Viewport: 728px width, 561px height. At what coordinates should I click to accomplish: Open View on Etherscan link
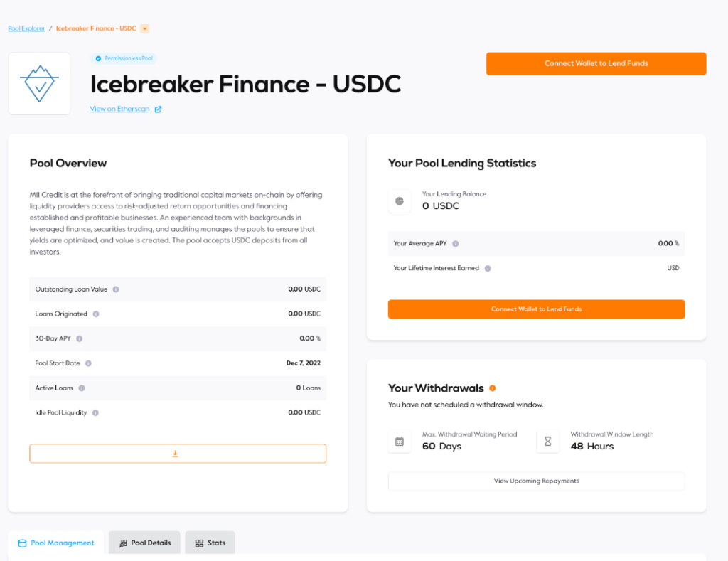(119, 109)
